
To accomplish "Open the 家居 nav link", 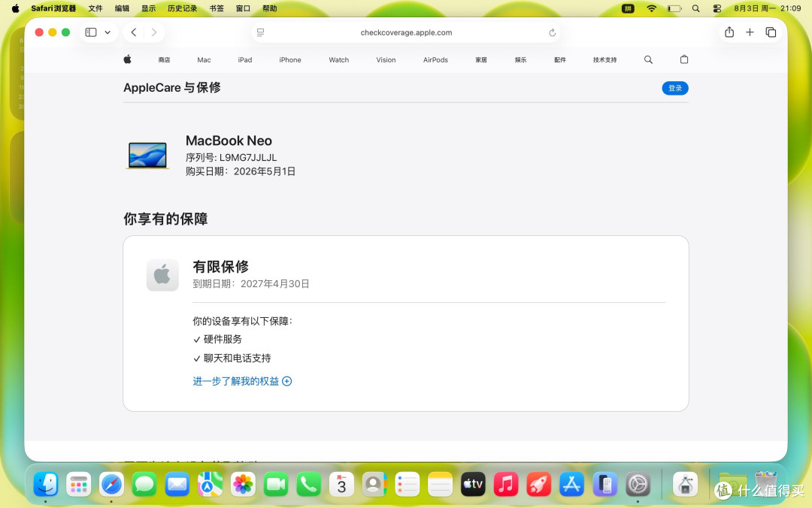I will coord(481,60).
